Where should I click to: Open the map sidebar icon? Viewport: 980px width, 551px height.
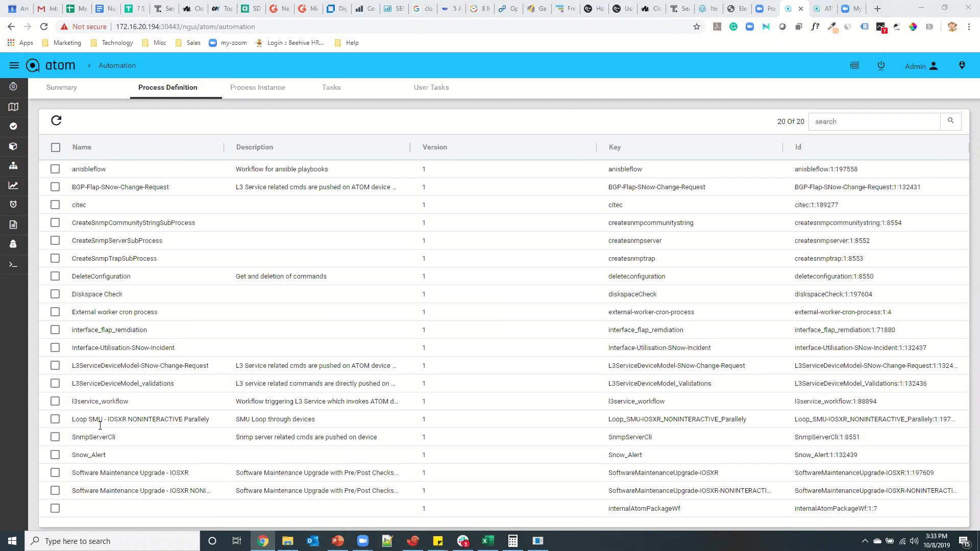click(14, 107)
